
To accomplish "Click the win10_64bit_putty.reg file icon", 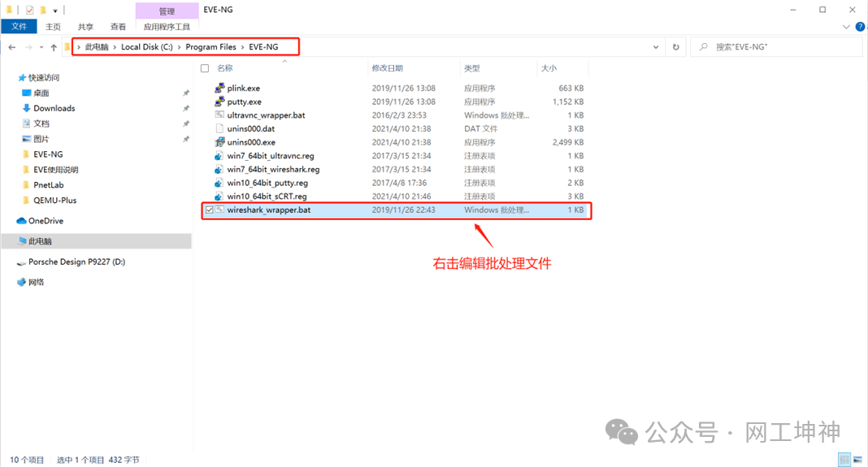I will point(219,183).
